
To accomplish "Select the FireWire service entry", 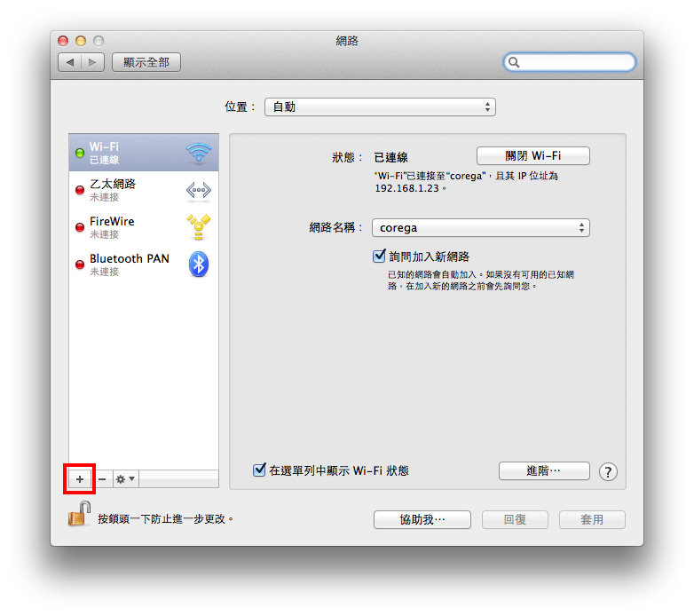I will click(x=144, y=227).
